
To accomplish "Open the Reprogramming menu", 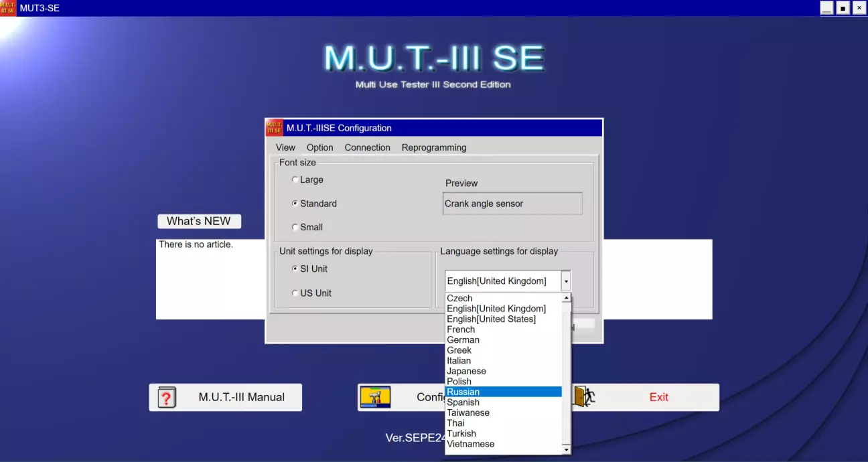I will pos(433,148).
